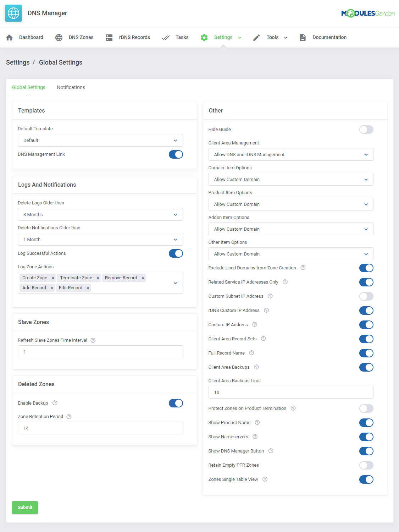Toggle Enable Backup switch
This screenshot has height=532, width=399.
[x=176, y=403]
